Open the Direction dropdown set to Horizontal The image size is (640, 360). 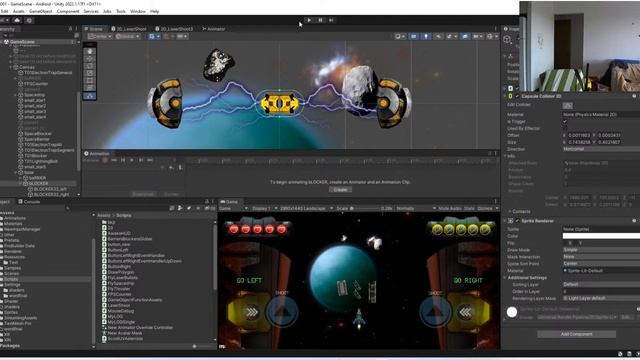601,149
